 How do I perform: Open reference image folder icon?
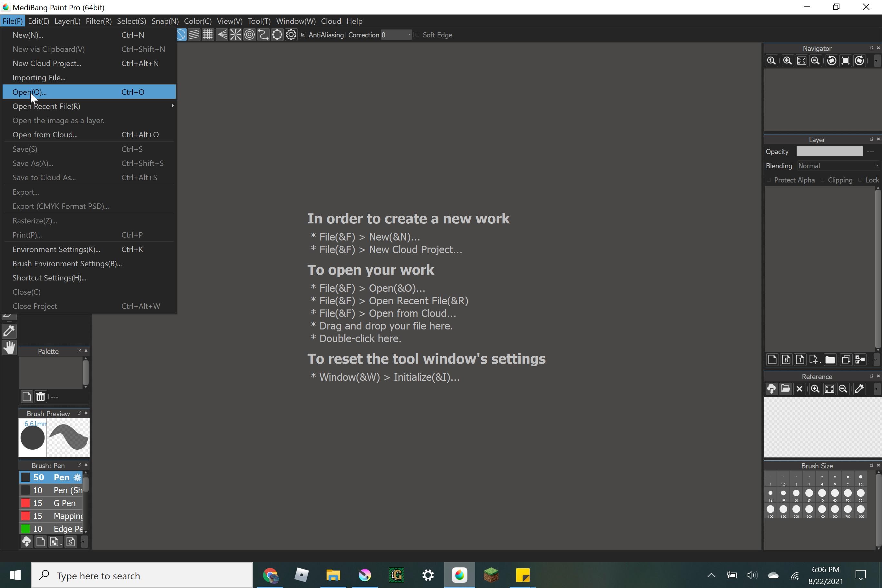point(785,389)
